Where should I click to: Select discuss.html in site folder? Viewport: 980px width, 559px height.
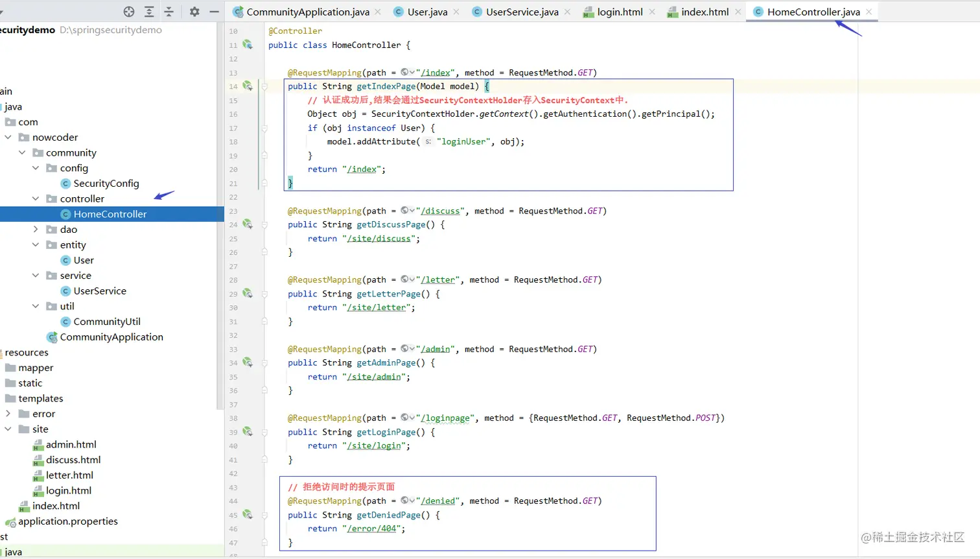click(x=67, y=460)
